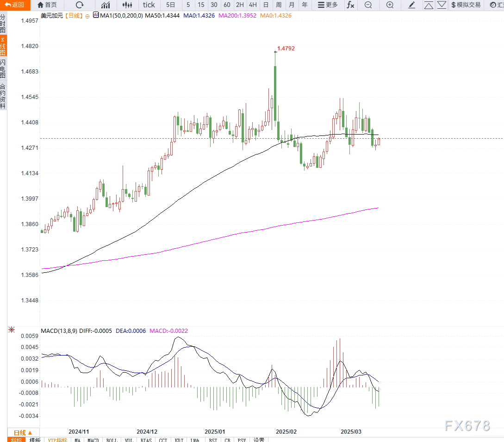Viewport: 504px width, 442px height.
Task: Select the 周 weekly interval
Action: tap(279, 5)
